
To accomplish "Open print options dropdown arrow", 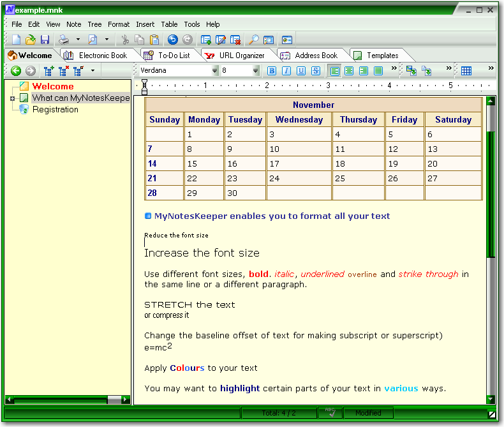I will click(x=78, y=40).
